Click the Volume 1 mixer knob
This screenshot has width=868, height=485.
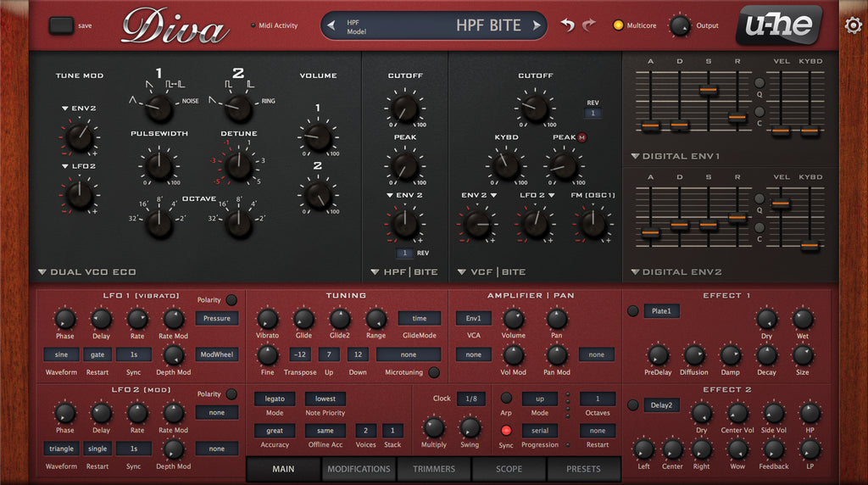click(x=318, y=137)
